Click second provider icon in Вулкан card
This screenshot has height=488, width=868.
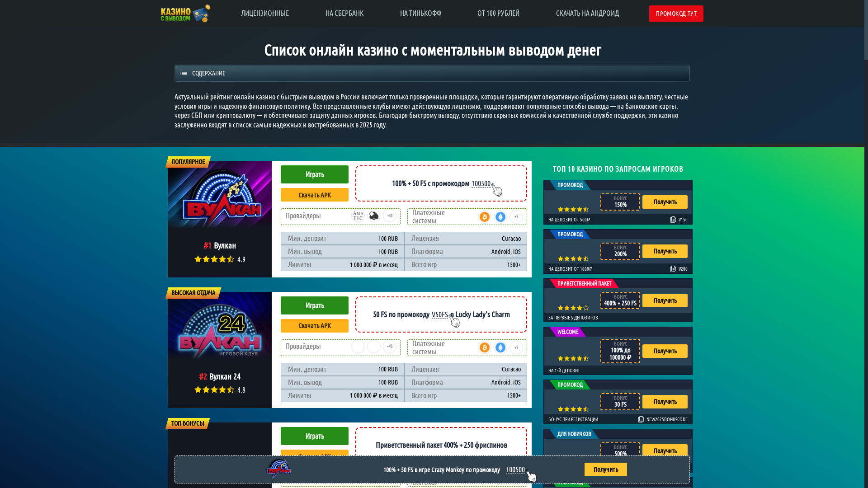coord(374,216)
